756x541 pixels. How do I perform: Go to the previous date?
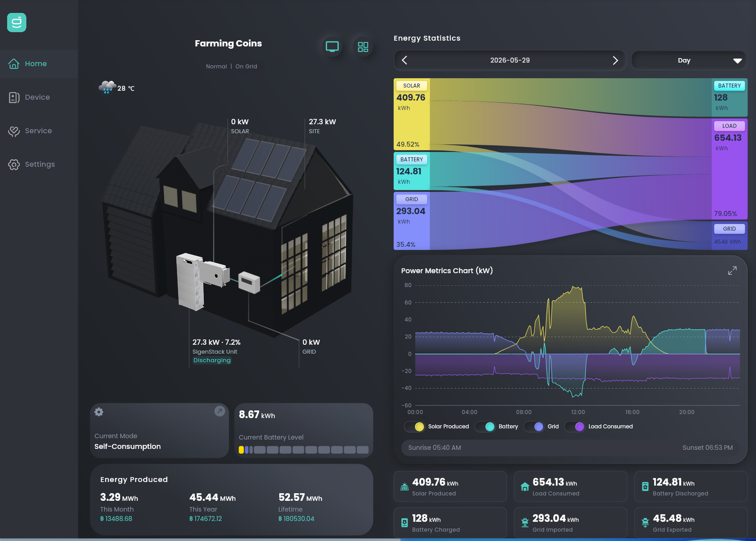[x=404, y=61]
